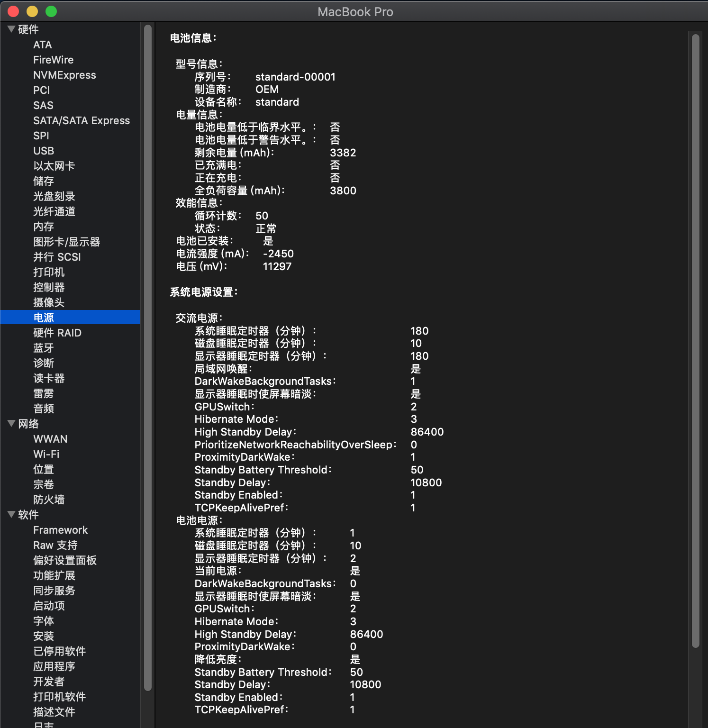Open 打印机软件 entry
708x728 pixels.
(60, 697)
